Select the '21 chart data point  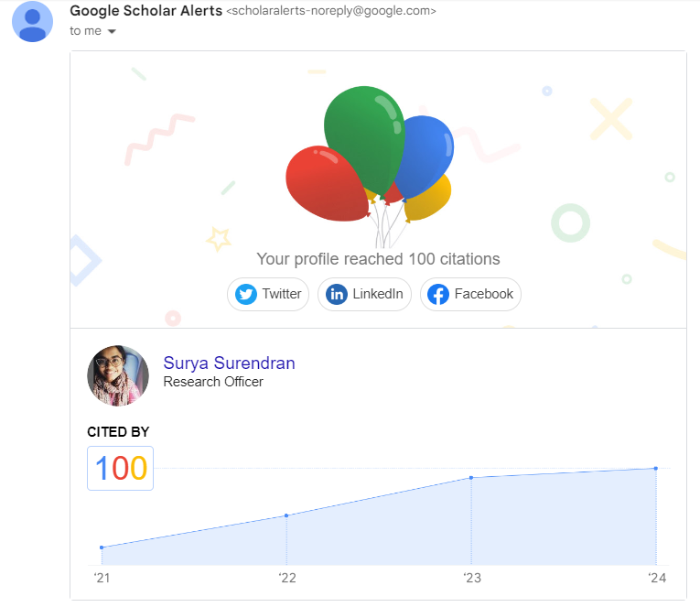[x=102, y=547]
